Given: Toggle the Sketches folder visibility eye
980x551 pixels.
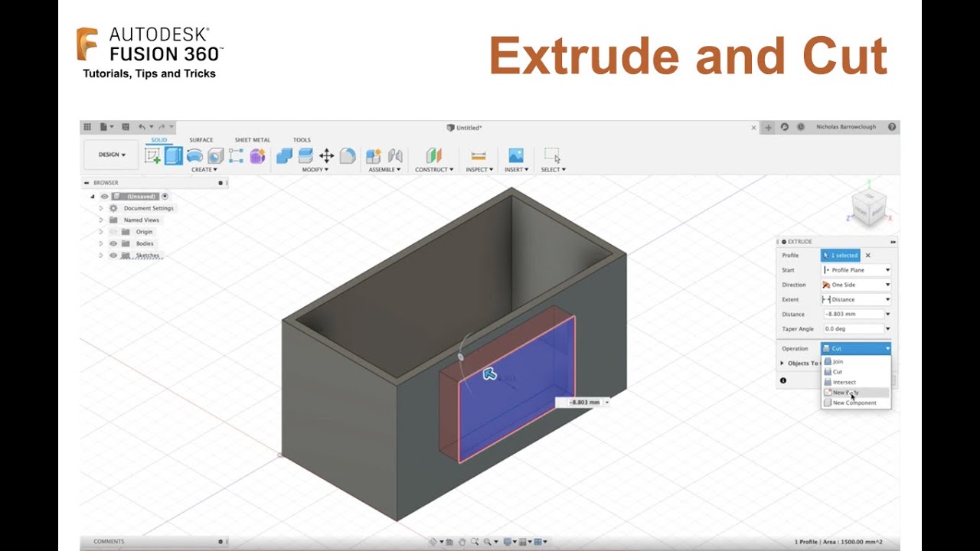Looking at the screenshot, I should click(113, 256).
